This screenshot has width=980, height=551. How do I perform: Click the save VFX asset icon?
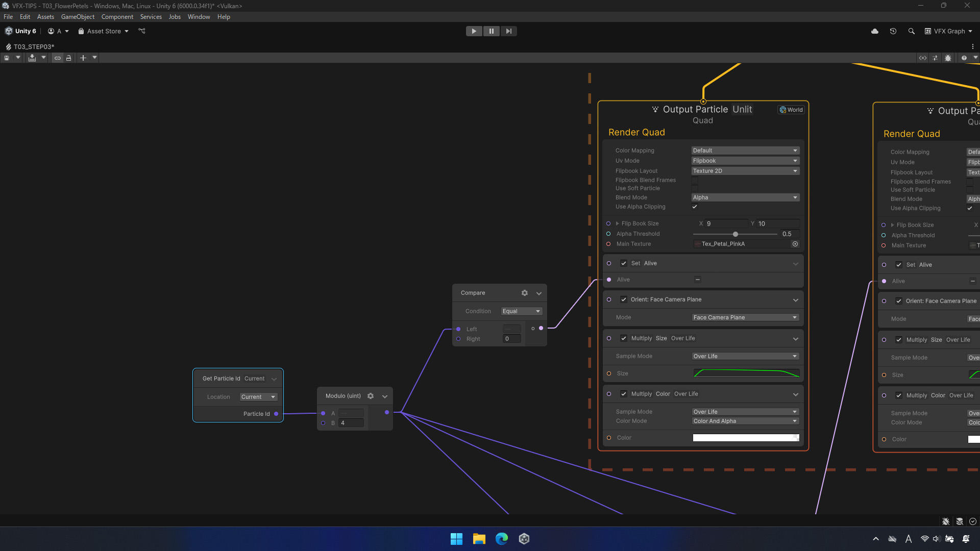7,58
